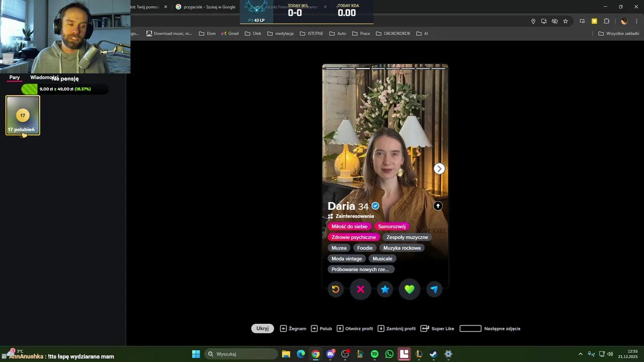Open File Explorer from the taskbar
The image size is (644, 362).
(286, 354)
